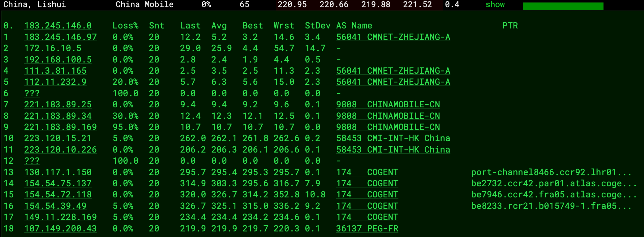The image size is (644, 237).
Task: Click the 0.4 StDev value in top row
Action: click(x=452, y=5)
